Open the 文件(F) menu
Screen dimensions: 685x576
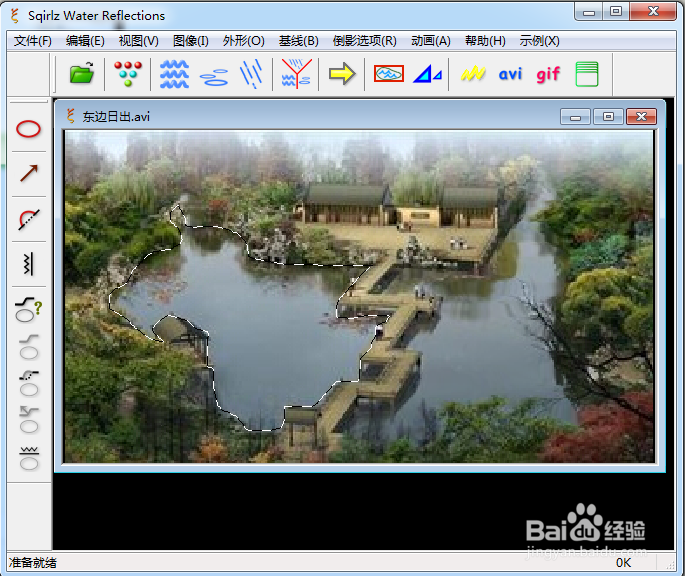[x=33, y=41]
